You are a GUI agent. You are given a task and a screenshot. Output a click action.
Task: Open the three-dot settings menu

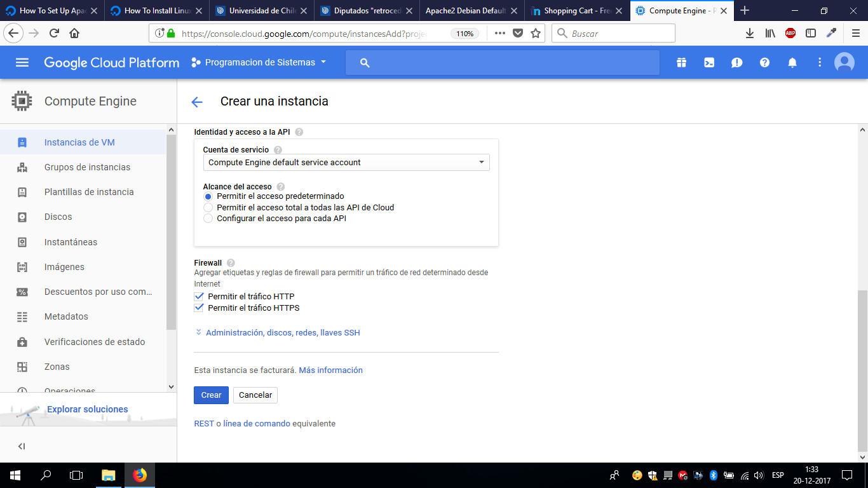pos(820,62)
